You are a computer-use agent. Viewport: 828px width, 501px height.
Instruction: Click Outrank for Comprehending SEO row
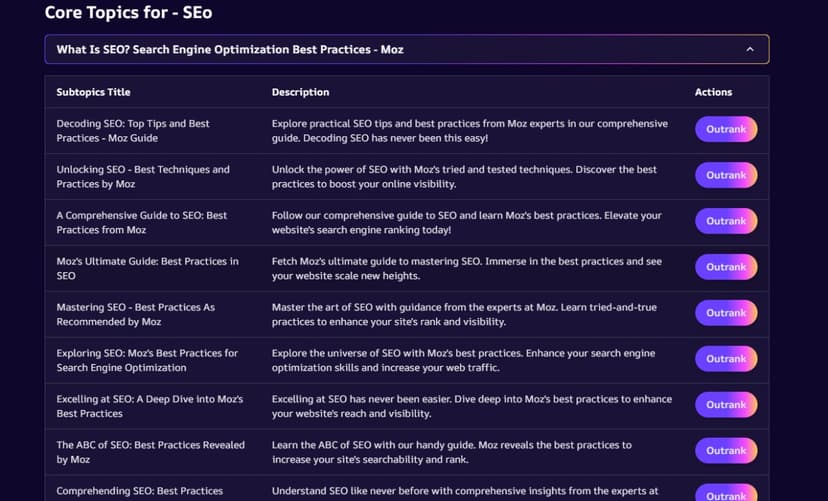pos(726,494)
